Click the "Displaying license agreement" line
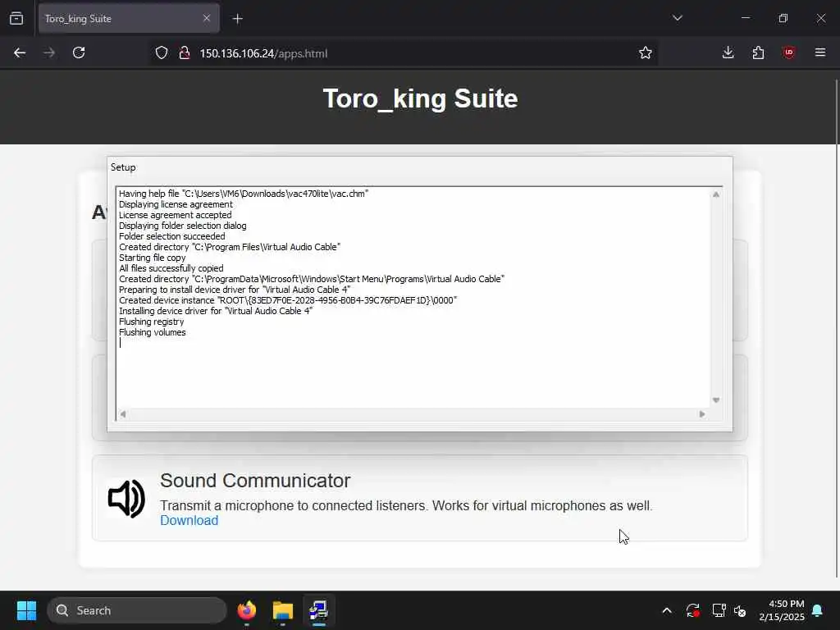 click(x=176, y=204)
